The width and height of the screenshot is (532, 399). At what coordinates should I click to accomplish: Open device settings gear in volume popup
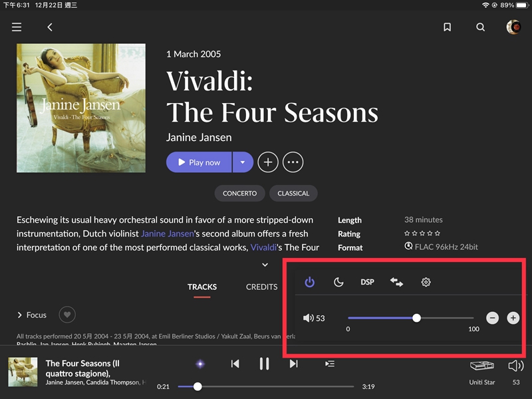click(x=426, y=282)
